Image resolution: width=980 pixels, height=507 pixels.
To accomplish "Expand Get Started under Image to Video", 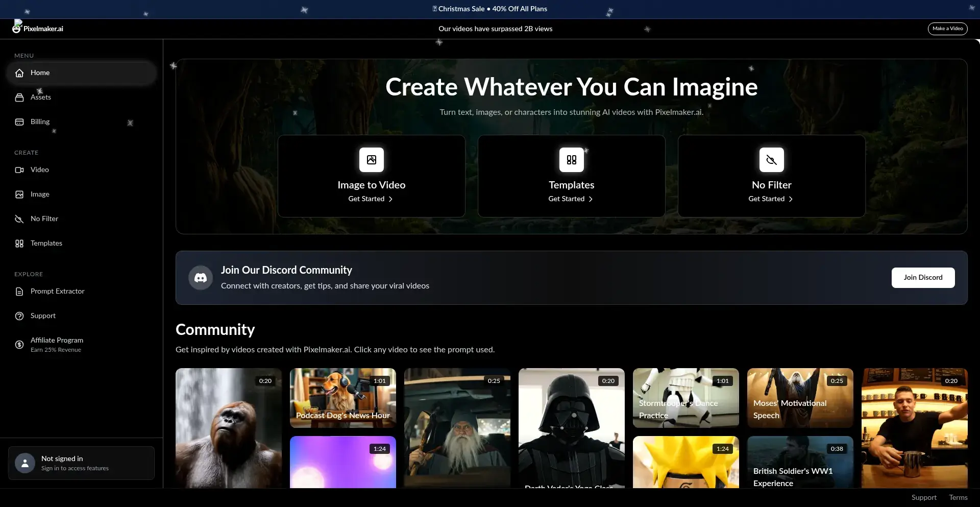I will (371, 199).
